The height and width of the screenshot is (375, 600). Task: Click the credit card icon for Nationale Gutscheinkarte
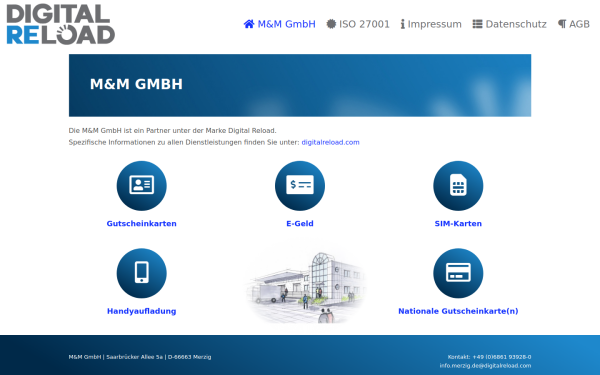458,273
